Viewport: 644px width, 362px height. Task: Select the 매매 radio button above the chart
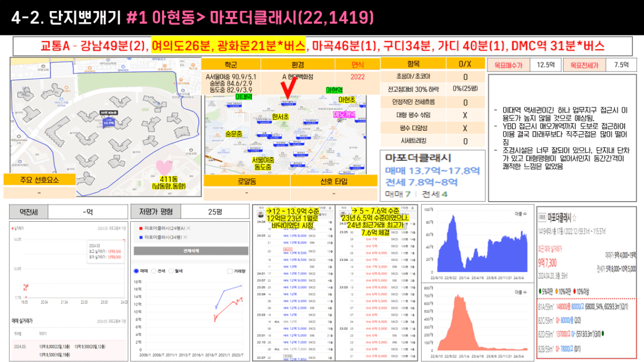click(137, 271)
